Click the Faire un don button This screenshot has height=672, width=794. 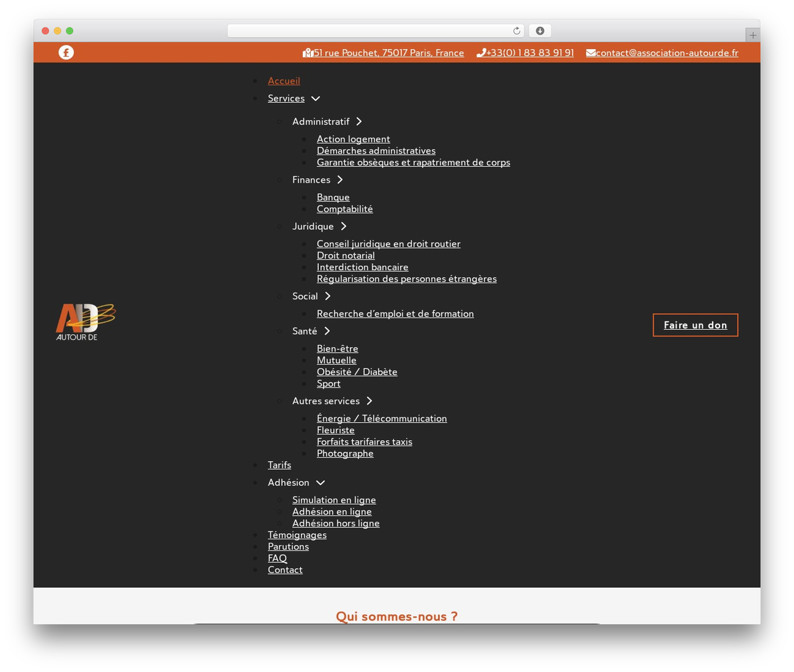[x=695, y=325]
